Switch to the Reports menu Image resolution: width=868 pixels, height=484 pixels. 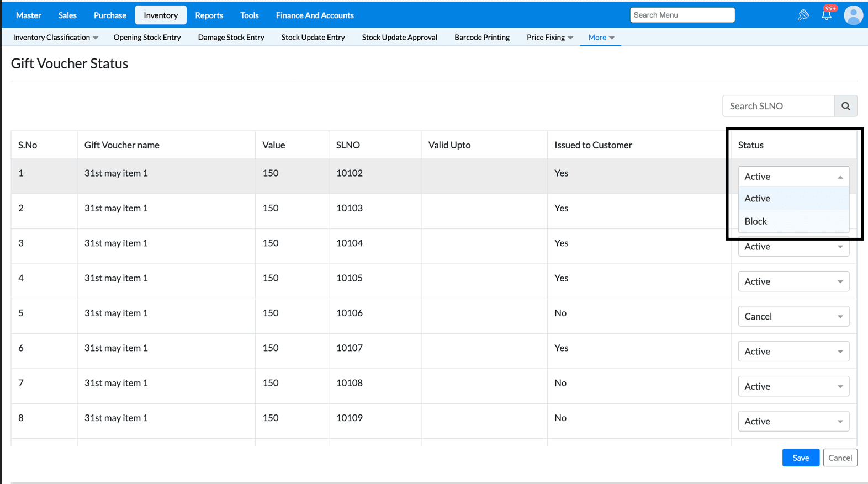pos(209,15)
